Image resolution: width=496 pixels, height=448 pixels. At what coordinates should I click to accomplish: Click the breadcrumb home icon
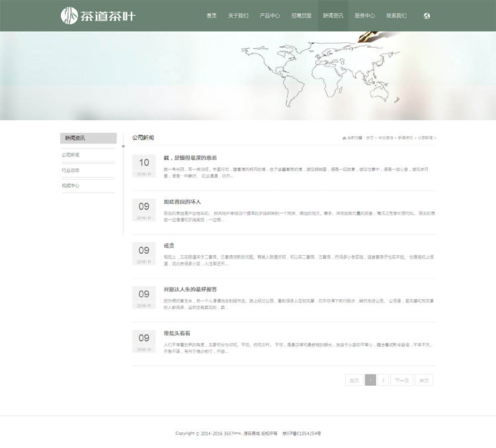tap(344, 138)
